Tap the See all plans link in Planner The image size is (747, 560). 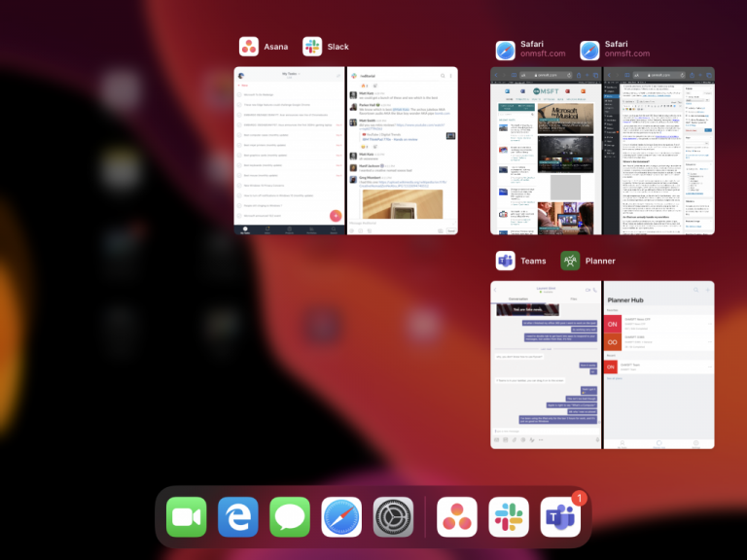[x=614, y=378]
